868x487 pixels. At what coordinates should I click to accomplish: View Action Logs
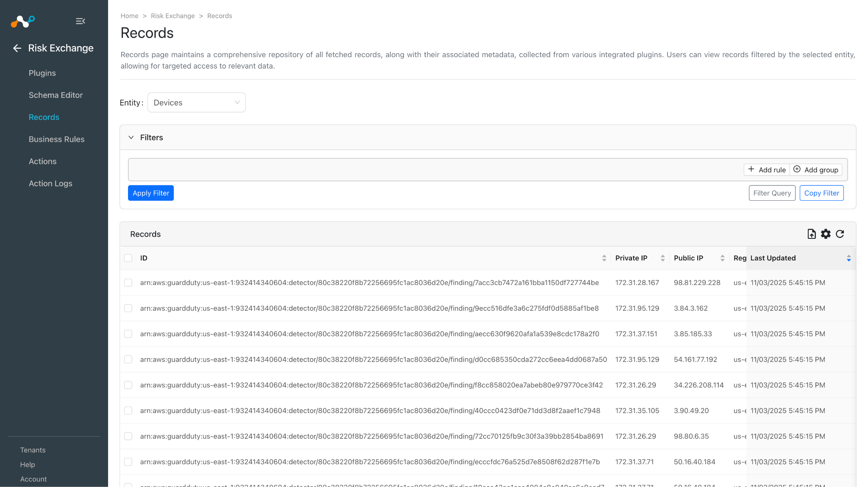click(x=50, y=183)
